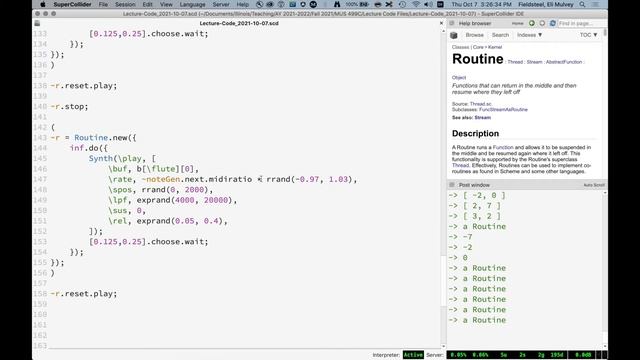Expand the Indexes dropdown in the help page
Screen dimensions: 640x360
(x=529, y=35)
